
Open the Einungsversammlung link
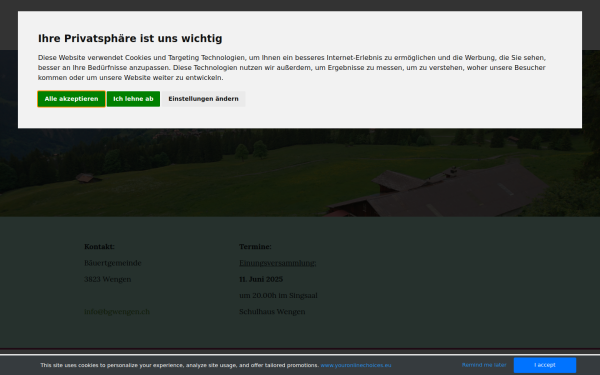click(x=277, y=263)
